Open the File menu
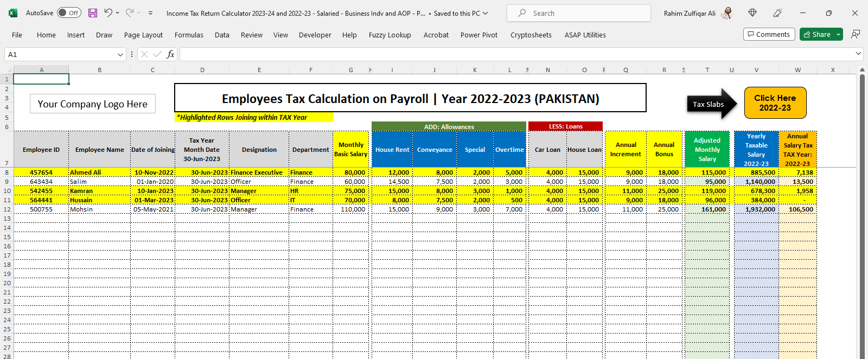This screenshot has height=359, width=868. pos(17,35)
